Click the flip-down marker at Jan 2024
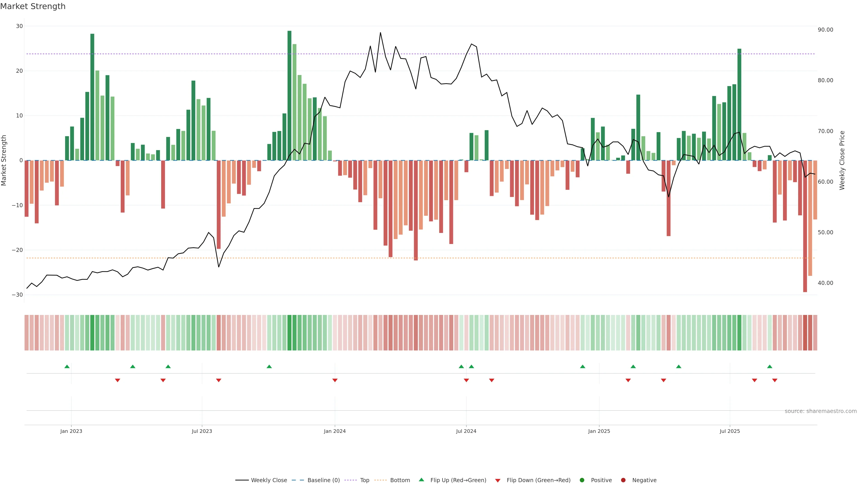This screenshot has height=488, width=868. (335, 380)
